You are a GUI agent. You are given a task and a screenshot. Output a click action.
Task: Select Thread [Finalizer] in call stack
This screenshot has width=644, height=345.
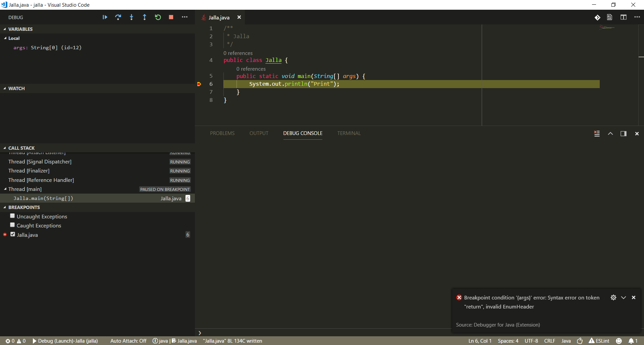coord(97,171)
